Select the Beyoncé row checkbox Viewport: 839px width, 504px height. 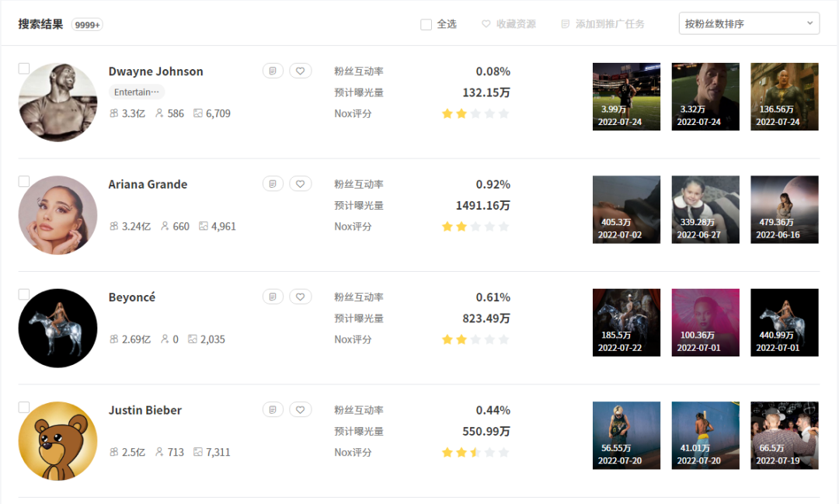[x=24, y=294]
